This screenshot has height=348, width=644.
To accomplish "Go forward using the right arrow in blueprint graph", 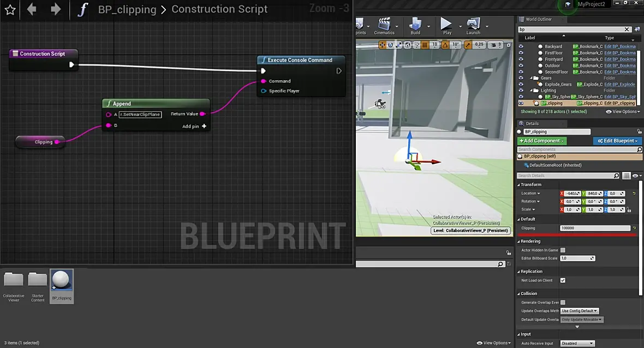I will tap(56, 9).
